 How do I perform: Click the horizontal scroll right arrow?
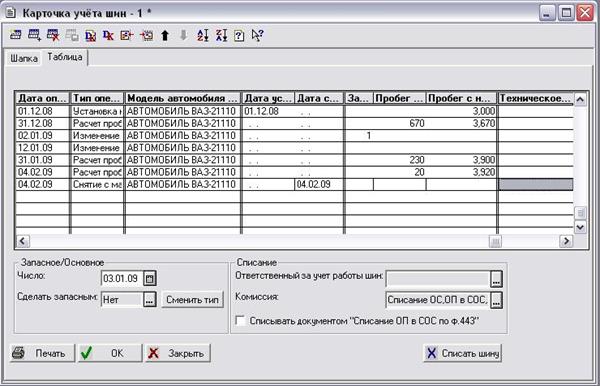tap(566, 241)
